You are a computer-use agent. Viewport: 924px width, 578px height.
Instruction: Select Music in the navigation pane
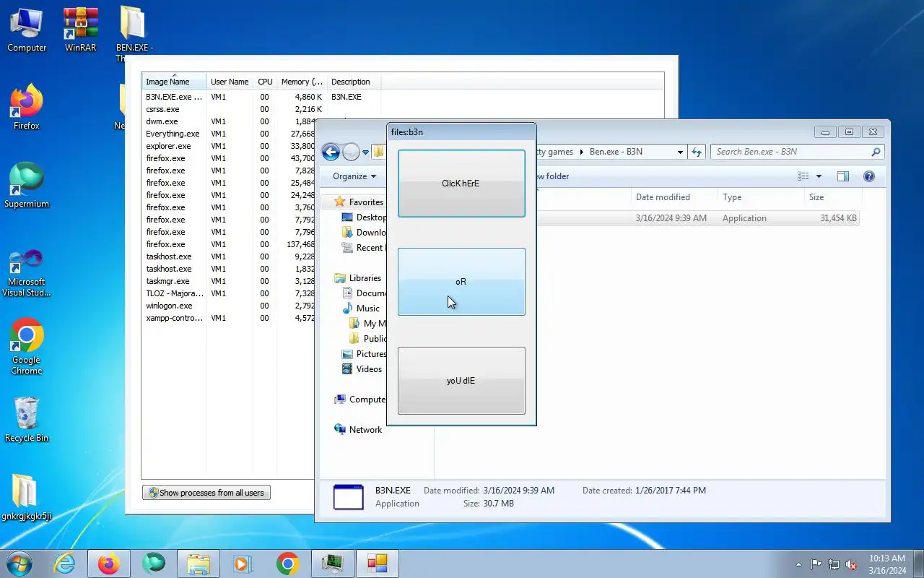pos(367,309)
